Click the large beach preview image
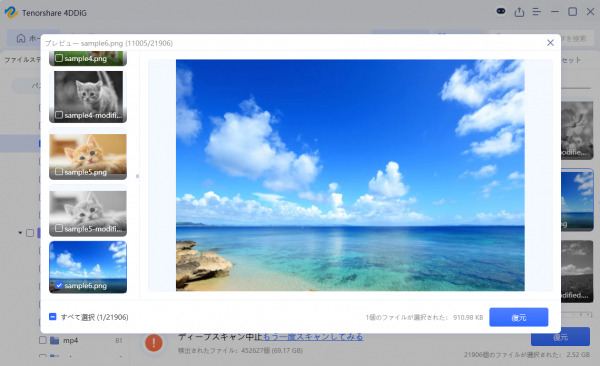The height and width of the screenshot is (366, 600). click(350, 175)
